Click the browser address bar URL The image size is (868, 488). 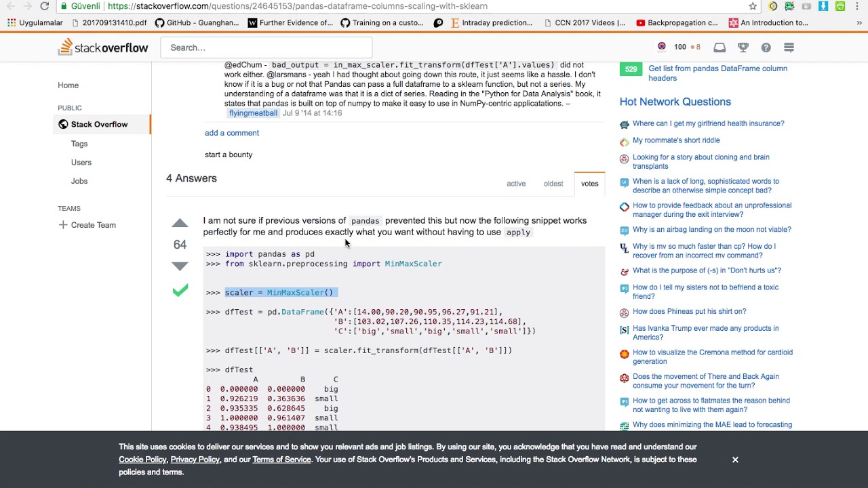[298, 6]
